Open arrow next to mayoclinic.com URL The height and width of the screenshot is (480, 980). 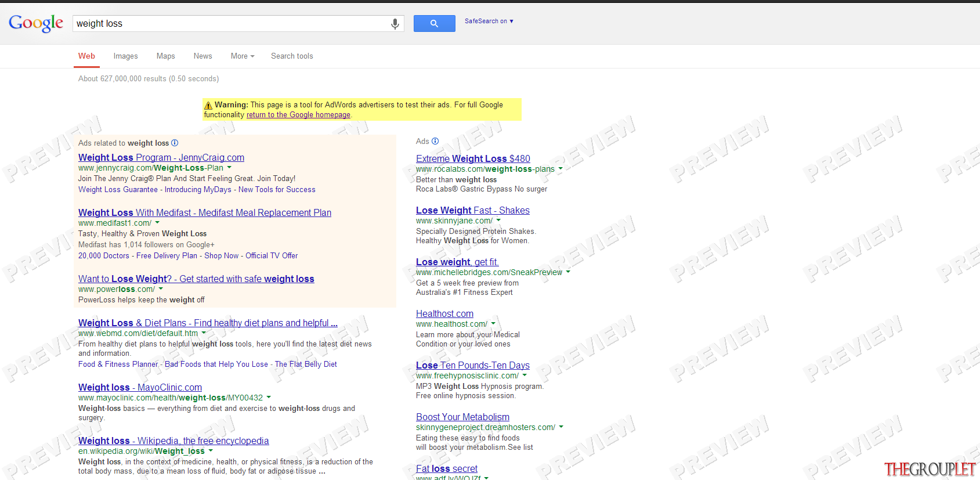(269, 397)
